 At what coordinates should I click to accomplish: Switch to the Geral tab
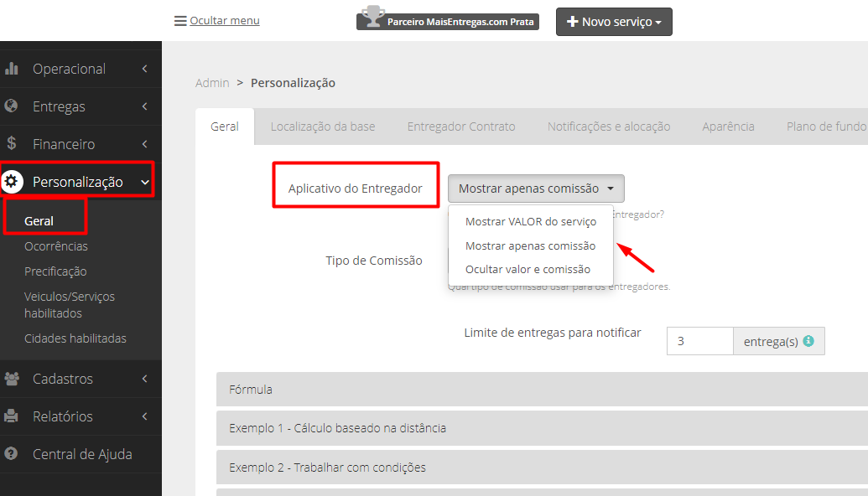click(225, 127)
